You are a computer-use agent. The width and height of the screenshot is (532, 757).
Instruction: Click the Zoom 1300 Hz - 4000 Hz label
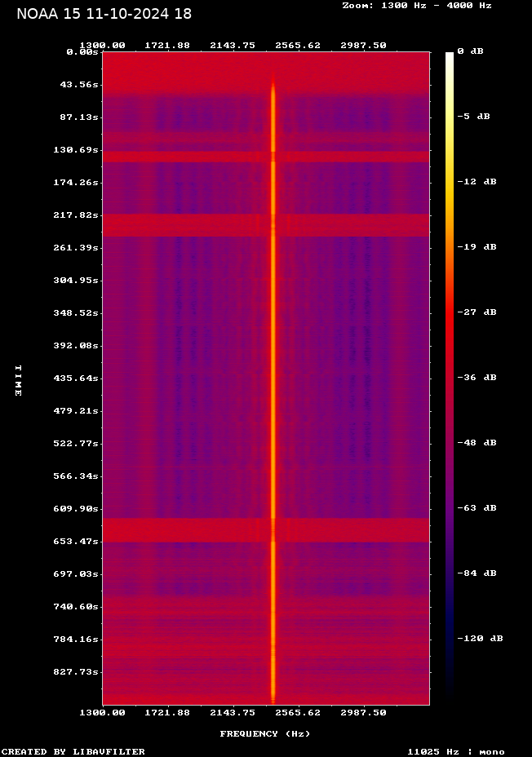(416, 5)
